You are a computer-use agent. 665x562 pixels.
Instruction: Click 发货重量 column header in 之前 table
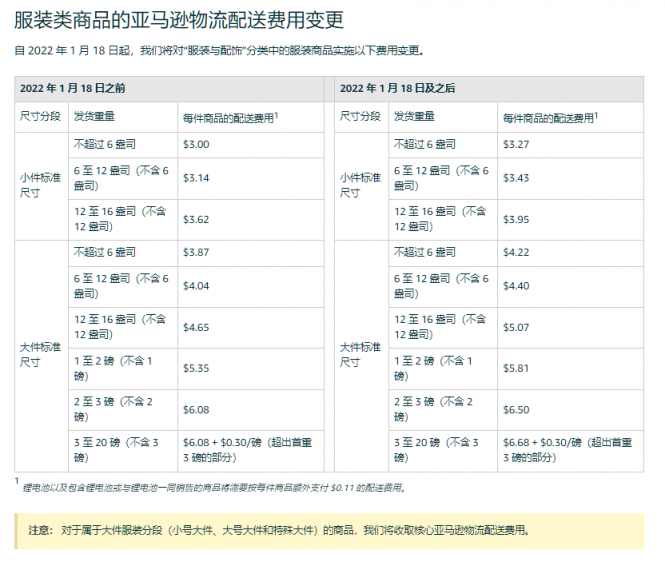94,116
